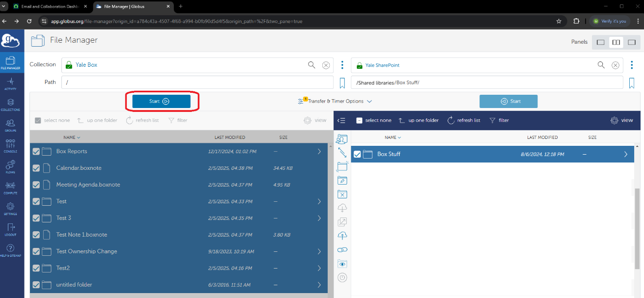Select the two-panel layout icon
Image resolution: width=644 pixels, height=298 pixels.
click(616, 42)
